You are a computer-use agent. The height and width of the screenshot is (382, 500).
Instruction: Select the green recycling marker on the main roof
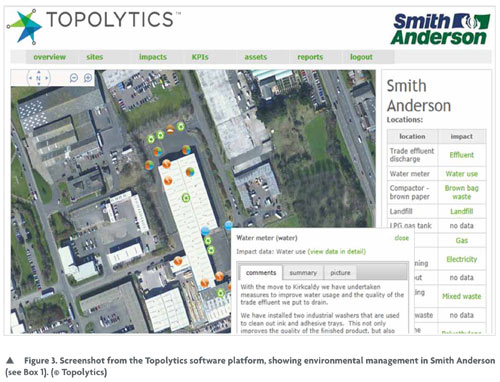[x=186, y=198]
